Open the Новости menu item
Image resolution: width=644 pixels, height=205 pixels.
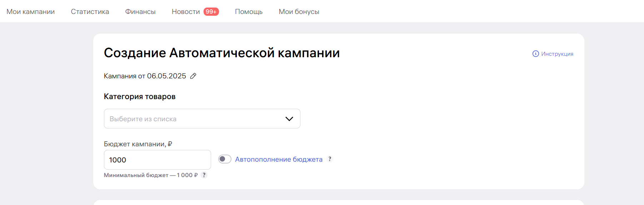186,12
